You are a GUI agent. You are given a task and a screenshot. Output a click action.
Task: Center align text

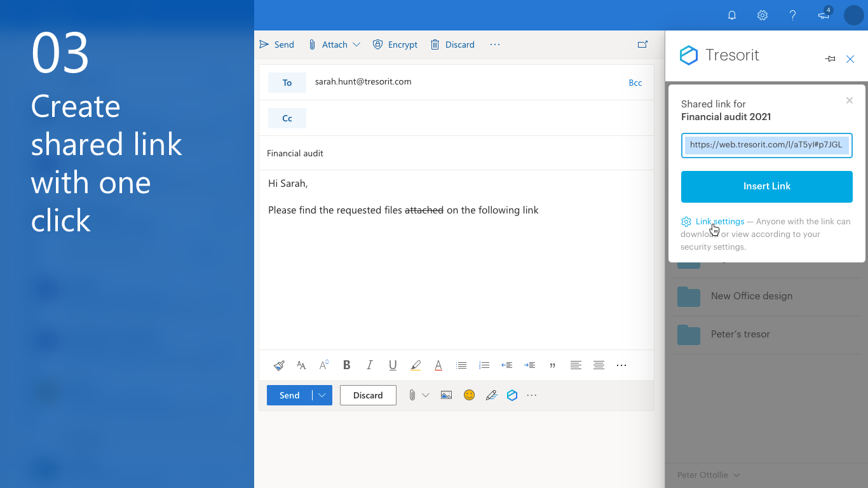coord(599,365)
